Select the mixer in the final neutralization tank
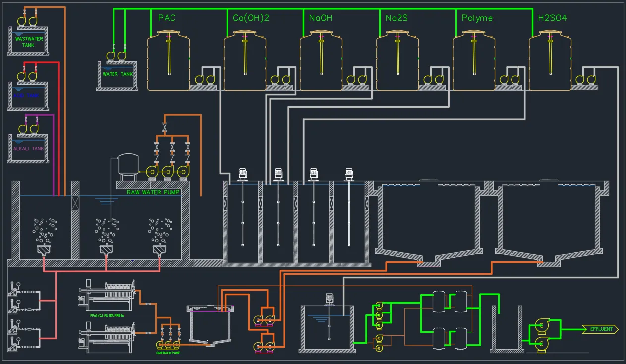Image resolution: width=626 pixels, height=364 pixels. [x=328, y=316]
